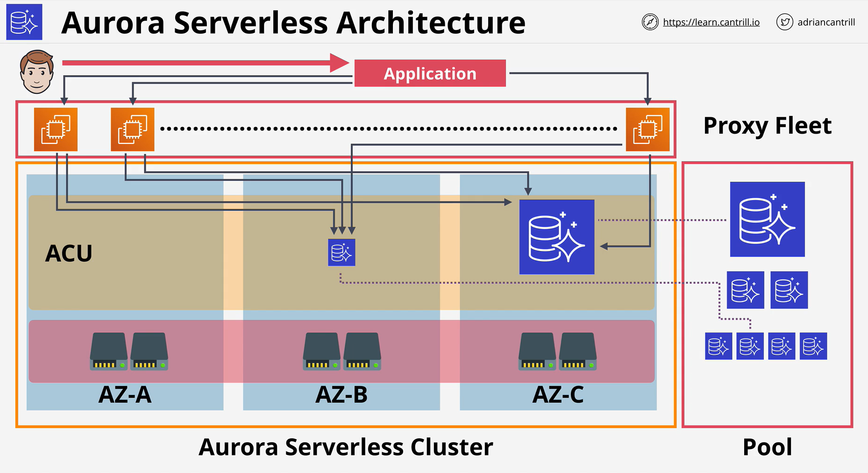This screenshot has width=868, height=473.
Task: Select the right storage drive in AZ-A
Action: pyautogui.click(x=149, y=351)
